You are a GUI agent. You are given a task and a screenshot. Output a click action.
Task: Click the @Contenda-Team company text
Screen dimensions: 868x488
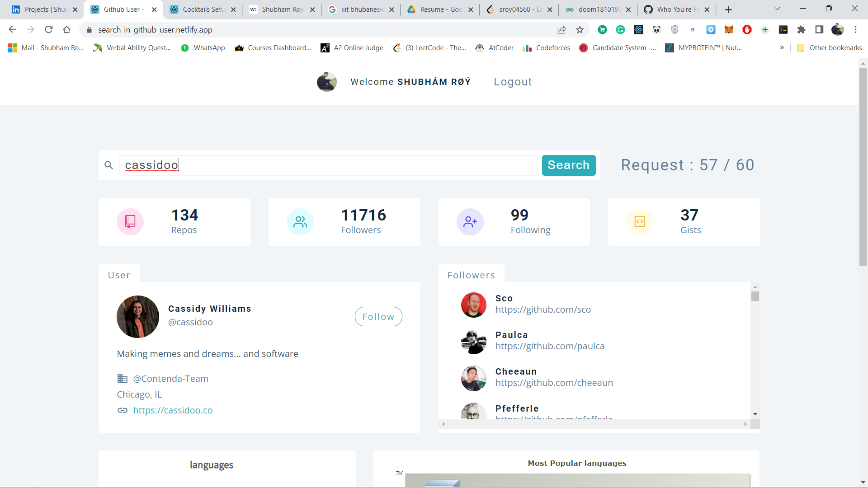point(171,379)
